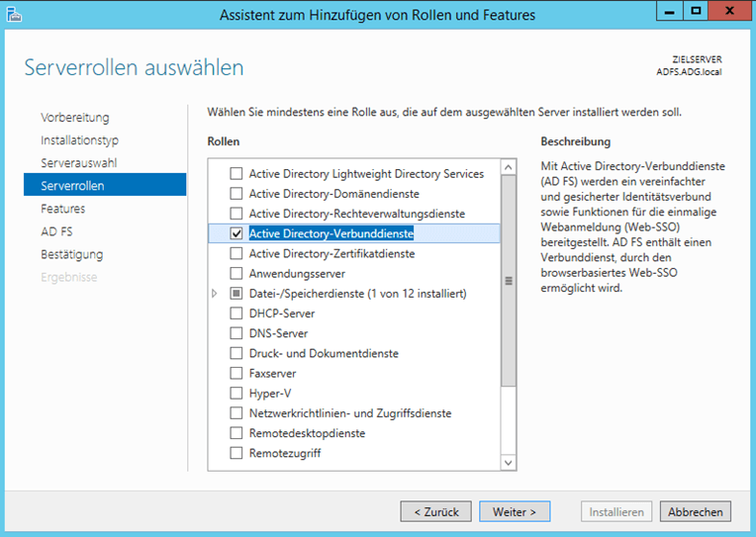This screenshot has width=756, height=537.
Task: Minimize the wizard window
Action: [x=670, y=12]
